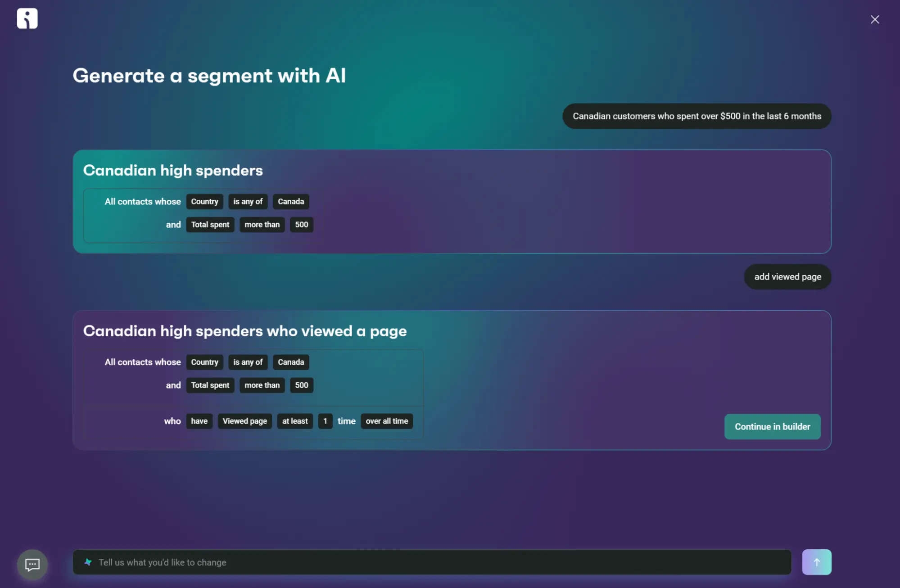Click the 'Generate a segment with AI' heading

(209, 76)
